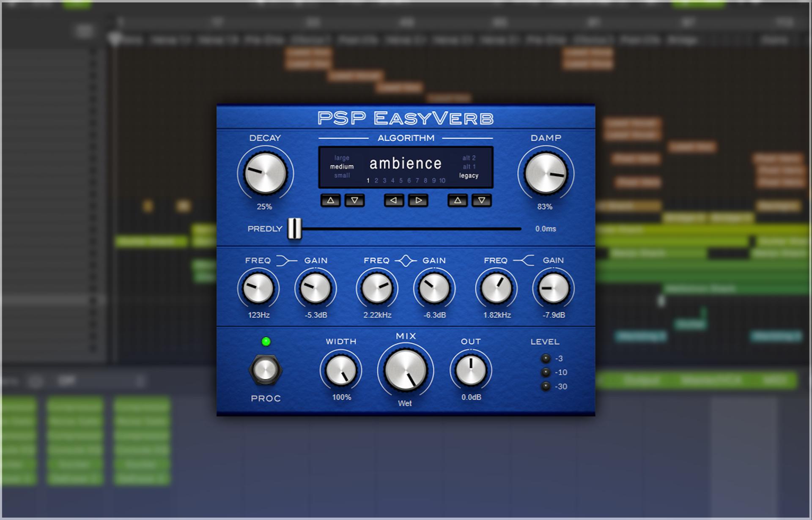Click the -5.3dB gain value
Screen dimensions: 812x520
click(316, 315)
